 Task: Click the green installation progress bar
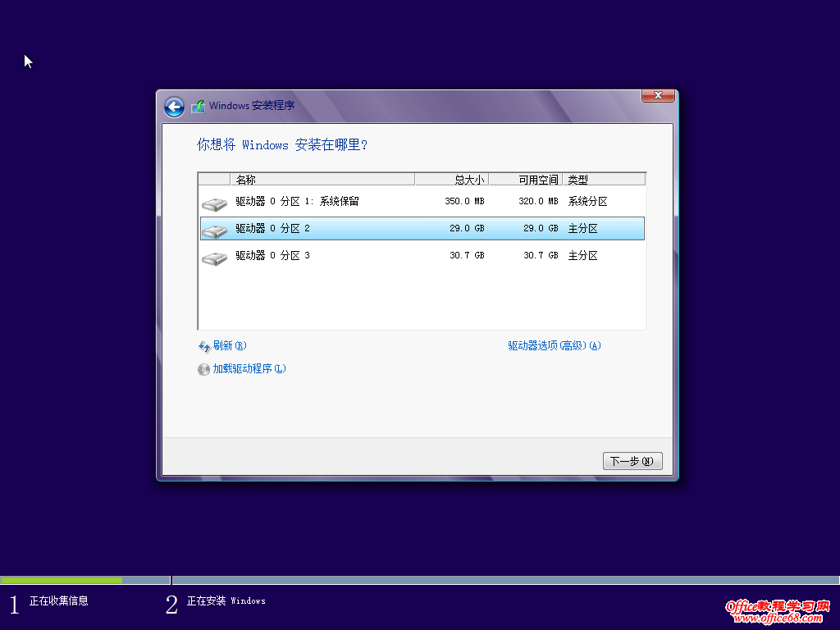pyautogui.click(x=62, y=579)
